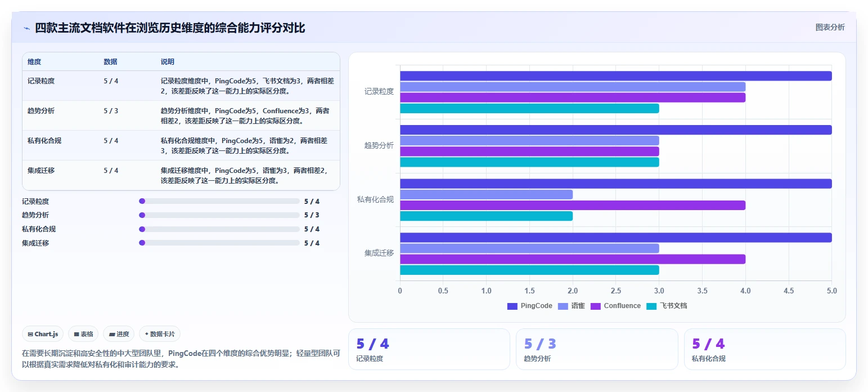Screen dimensions: 868x392
Task: Toggle the Confluence legend series
Action: point(615,306)
